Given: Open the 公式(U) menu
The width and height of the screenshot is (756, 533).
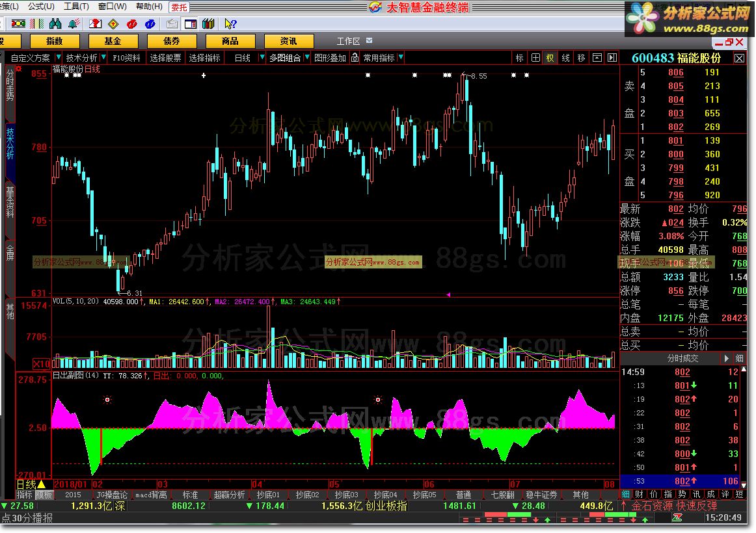Looking at the screenshot, I should [x=41, y=6].
